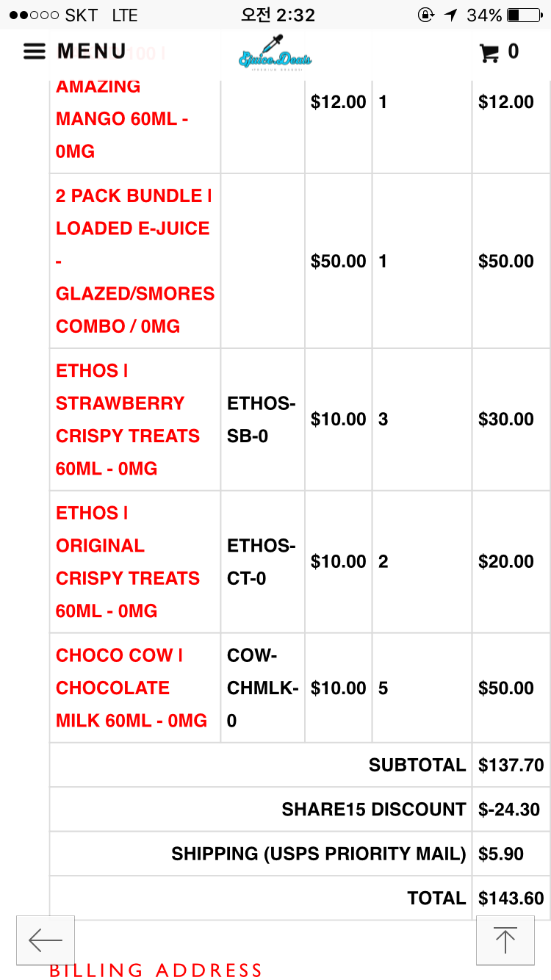
Task: Tap the status bar clock
Action: pyautogui.click(x=278, y=15)
